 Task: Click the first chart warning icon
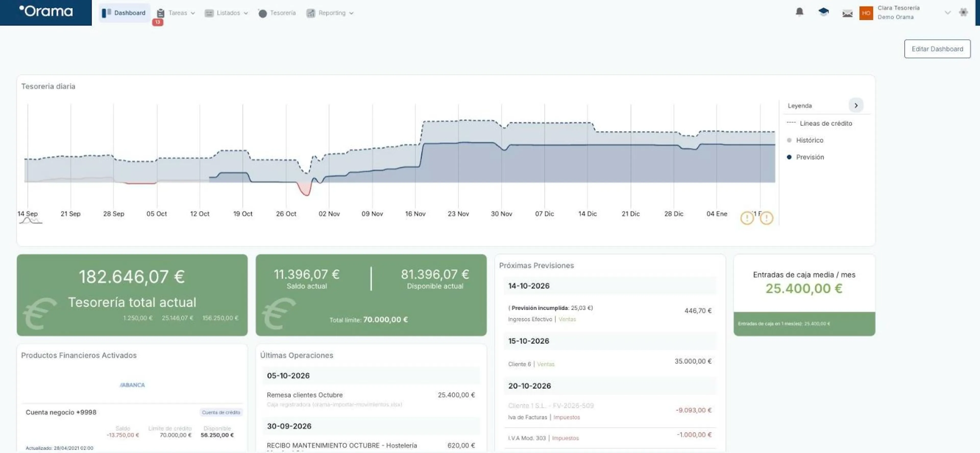pos(747,218)
